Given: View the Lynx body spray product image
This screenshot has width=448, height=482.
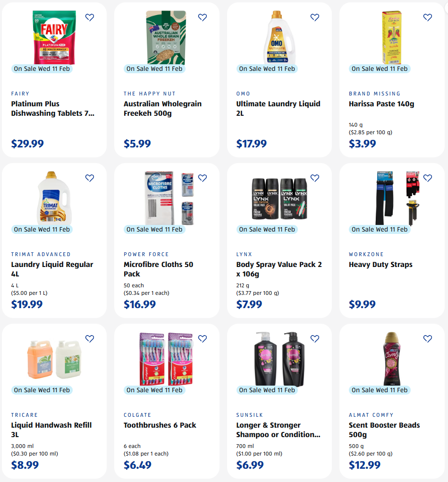Looking at the screenshot, I should click(279, 198).
